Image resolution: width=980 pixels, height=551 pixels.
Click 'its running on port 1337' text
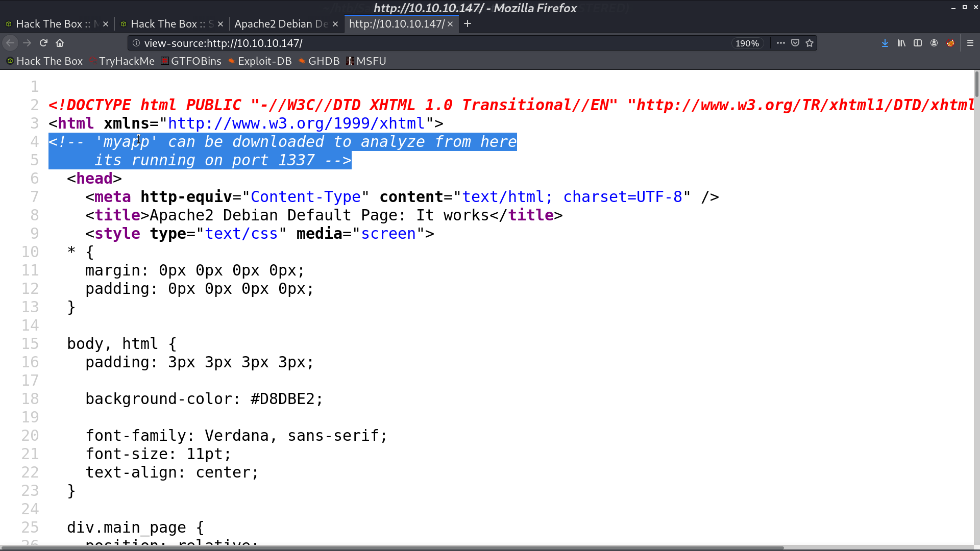coord(205,160)
